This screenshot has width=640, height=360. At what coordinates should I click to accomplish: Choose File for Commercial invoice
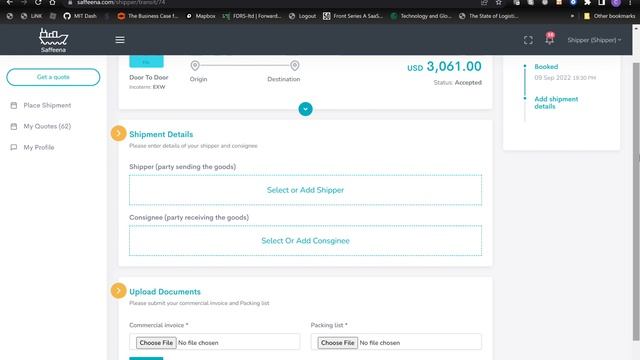point(156,343)
